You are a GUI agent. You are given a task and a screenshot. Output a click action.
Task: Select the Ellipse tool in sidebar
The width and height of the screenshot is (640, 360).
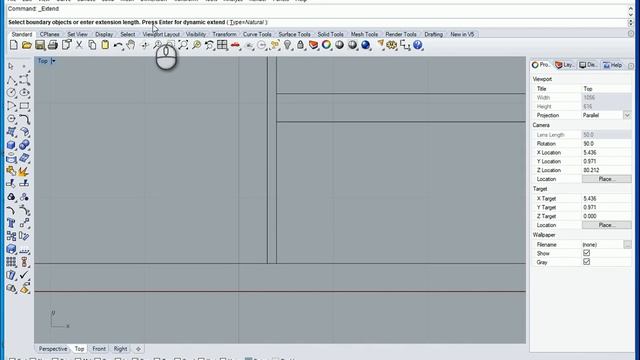(24, 93)
